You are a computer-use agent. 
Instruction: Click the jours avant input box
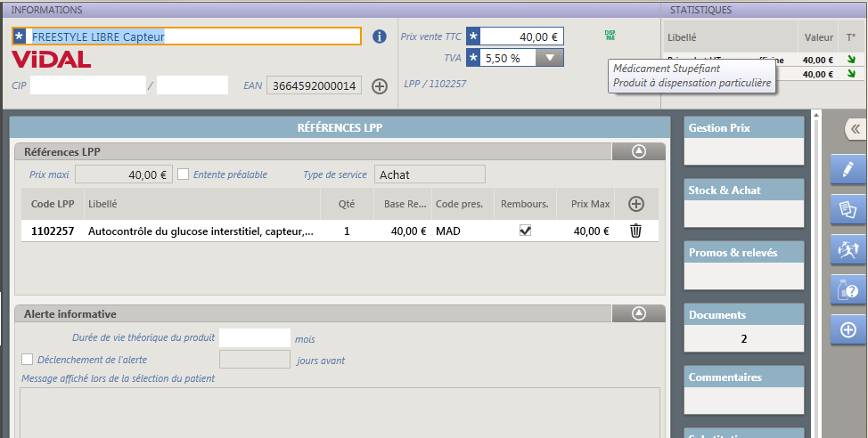tap(255, 360)
